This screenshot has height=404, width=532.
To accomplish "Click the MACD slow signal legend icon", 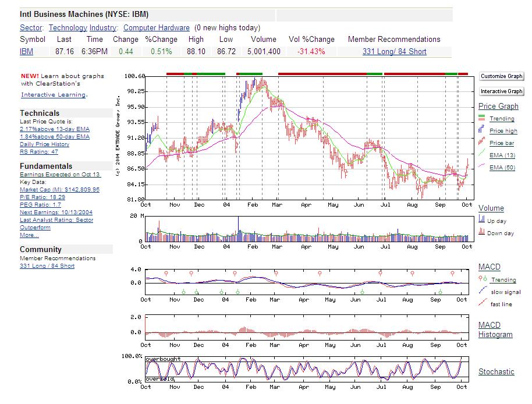I will click(x=482, y=291).
